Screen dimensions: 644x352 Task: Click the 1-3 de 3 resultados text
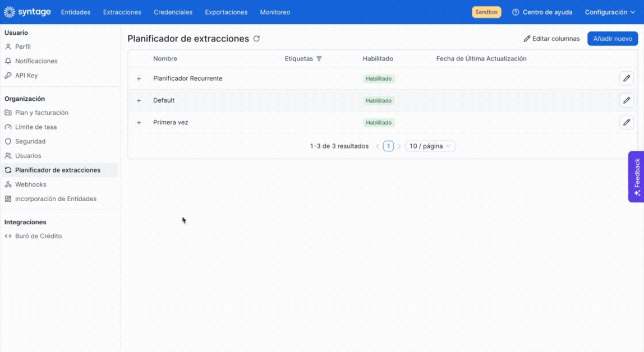click(339, 146)
